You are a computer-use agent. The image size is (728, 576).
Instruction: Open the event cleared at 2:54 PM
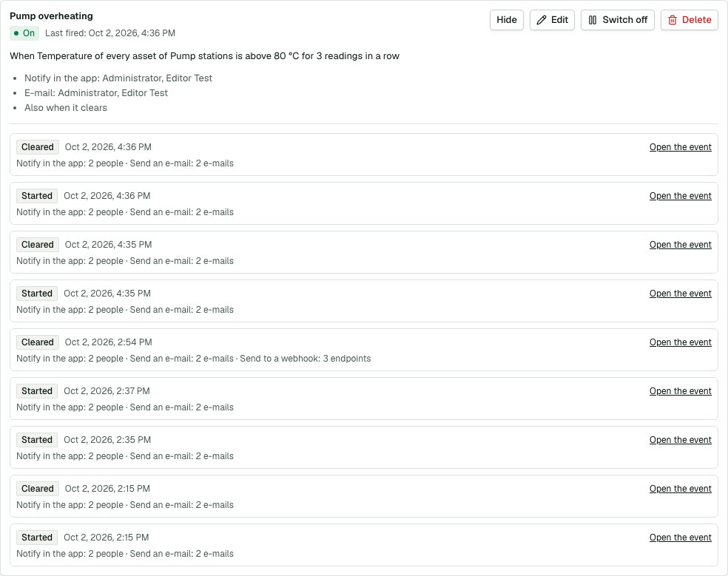680,342
